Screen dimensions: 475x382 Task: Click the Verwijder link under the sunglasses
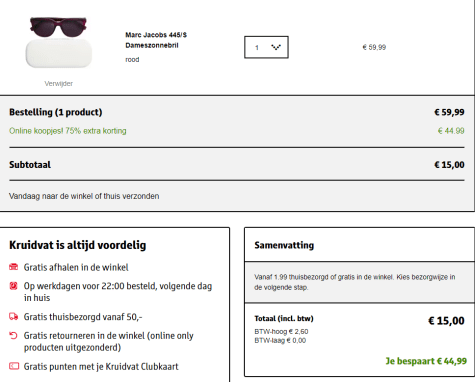[x=59, y=84]
